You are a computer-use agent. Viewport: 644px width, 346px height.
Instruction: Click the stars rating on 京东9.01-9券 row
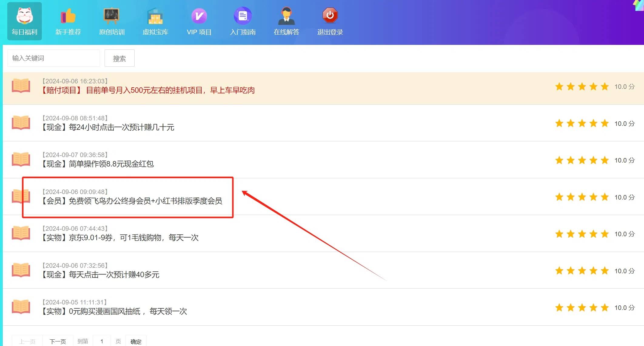582,234
